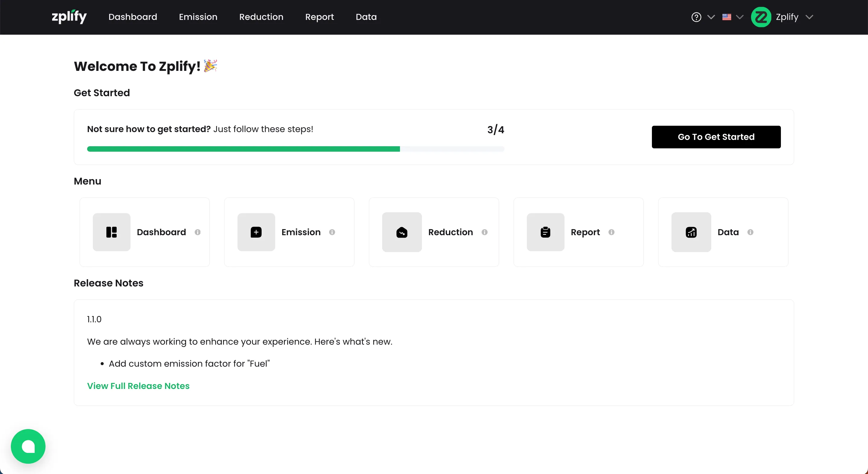Click the Go To Get Started button
This screenshot has height=474, width=868.
(x=716, y=137)
